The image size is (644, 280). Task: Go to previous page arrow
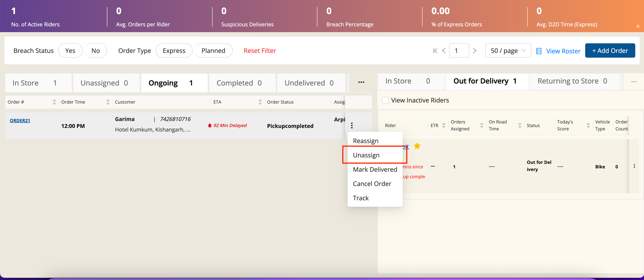pos(444,51)
